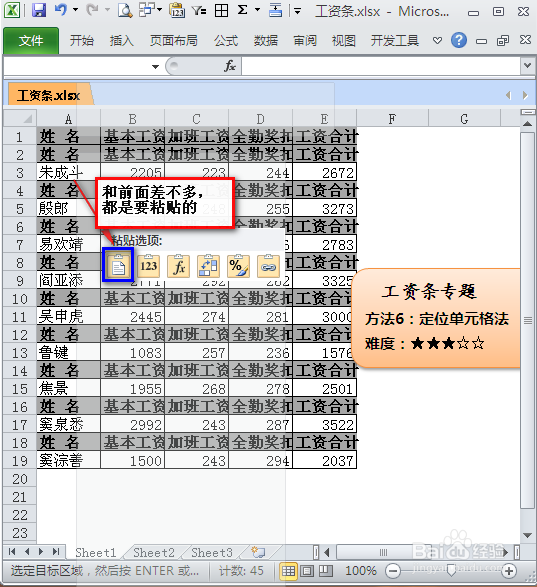Image resolution: width=537 pixels, height=587 pixels.
Task: Click the Redo arrow icon
Action: click(92, 10)
